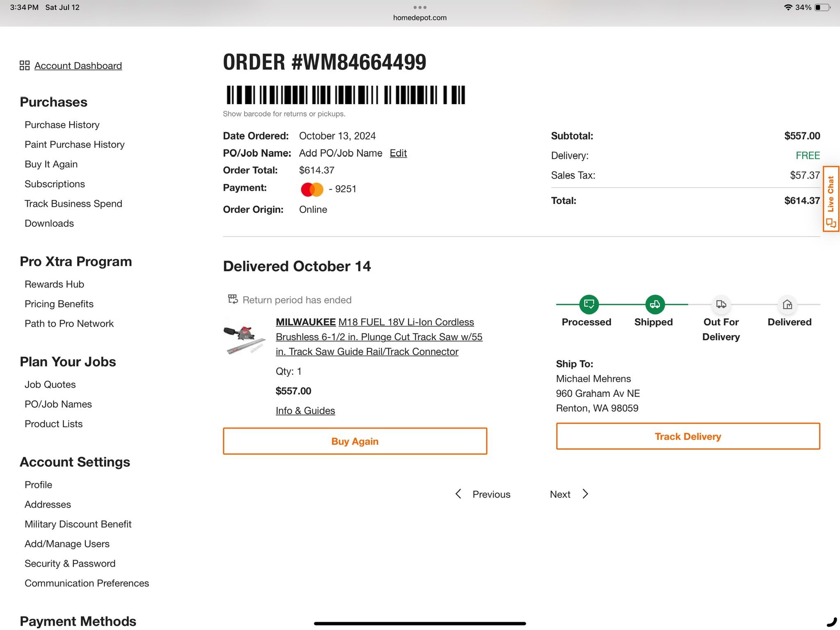Click the Track Delivery button
This screenshot has width=840, height=630.
coord(688,436)
